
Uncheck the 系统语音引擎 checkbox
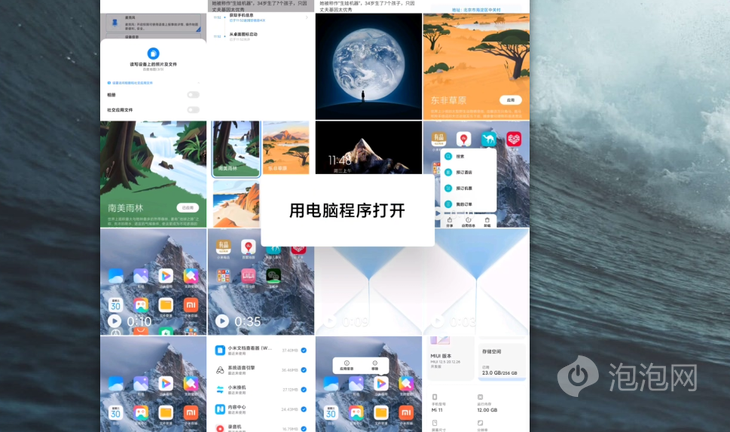(x=304, y=370)
